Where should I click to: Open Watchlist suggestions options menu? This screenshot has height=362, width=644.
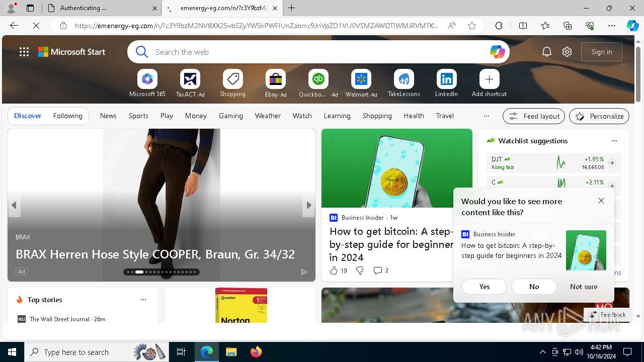coord(614,141)
